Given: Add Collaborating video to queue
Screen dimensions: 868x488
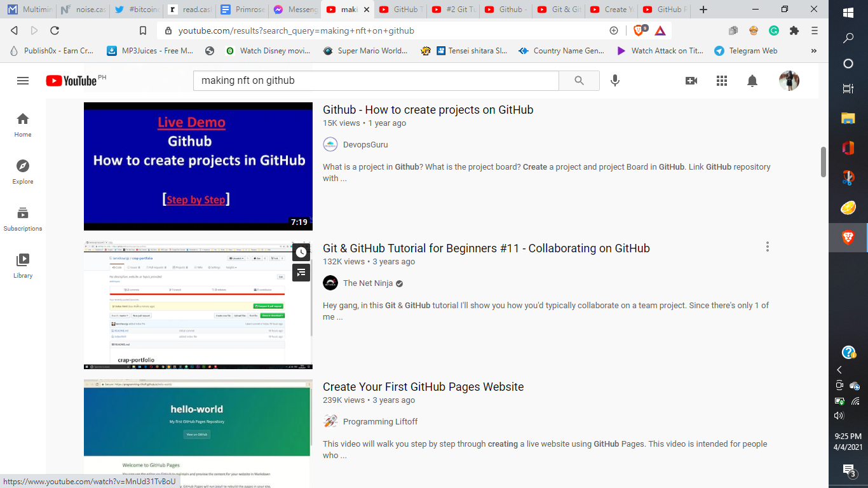Looking at the screenshot, I should coord(301,273).
